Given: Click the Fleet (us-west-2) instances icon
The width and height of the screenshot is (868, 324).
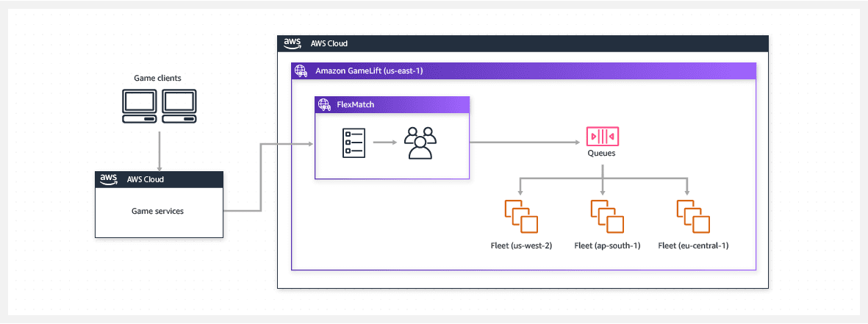Looking at the screenshot, I should pyautogui.click(x=521, y=216).
